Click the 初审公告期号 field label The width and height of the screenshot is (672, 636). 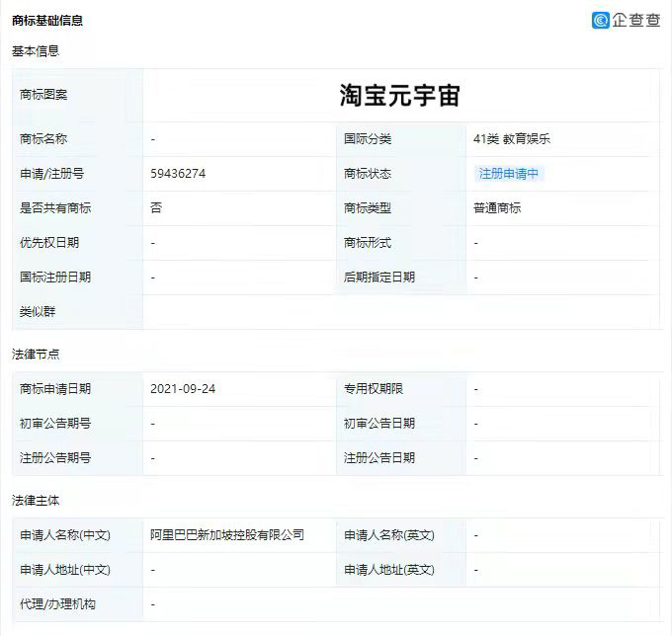[55, 424]
